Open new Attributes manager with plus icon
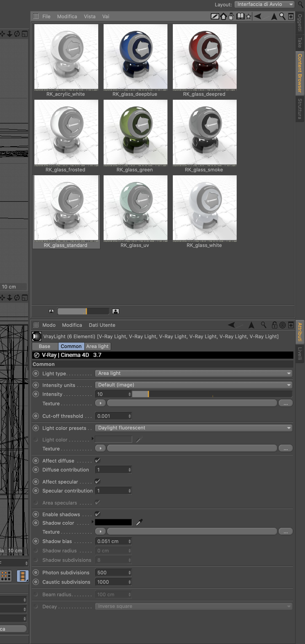This screenshot has height=644, width=305. click(x=291, y=325)
